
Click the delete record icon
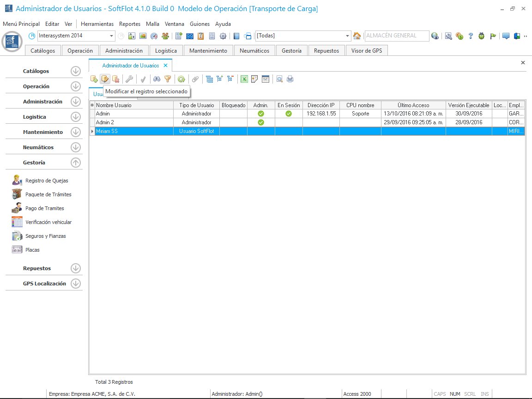[x=116, y=79]
